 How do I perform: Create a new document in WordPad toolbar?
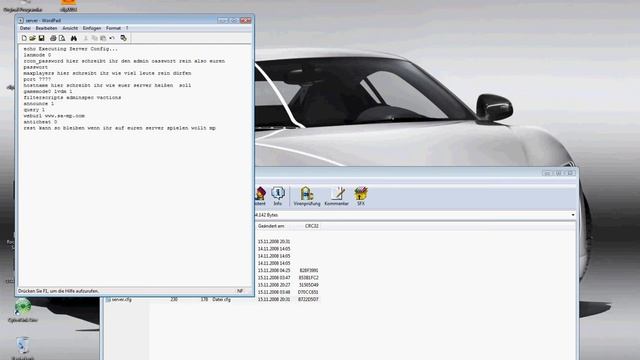coord(24,38)
